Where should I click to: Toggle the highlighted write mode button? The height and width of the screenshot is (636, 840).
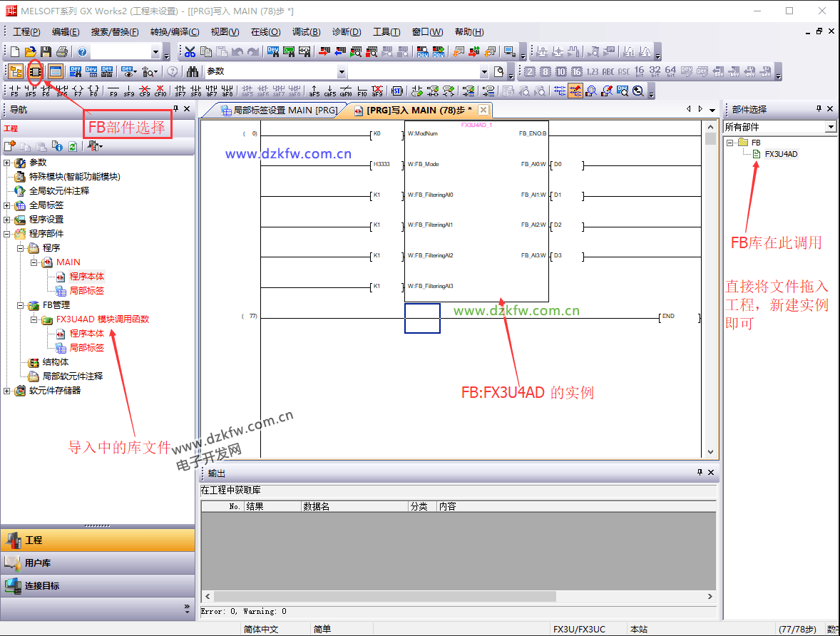coord(575,91)
